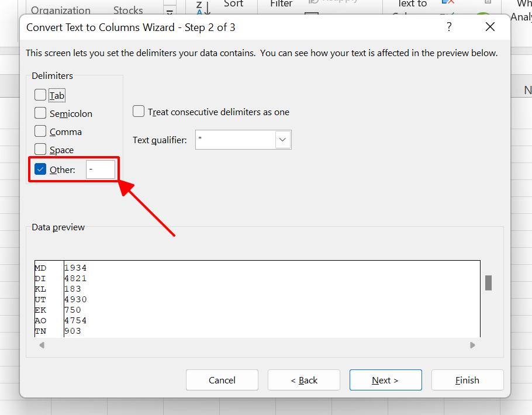Proceed with the Next button
Viewport: 532px width, 415px height.
[x=386, y=380]
